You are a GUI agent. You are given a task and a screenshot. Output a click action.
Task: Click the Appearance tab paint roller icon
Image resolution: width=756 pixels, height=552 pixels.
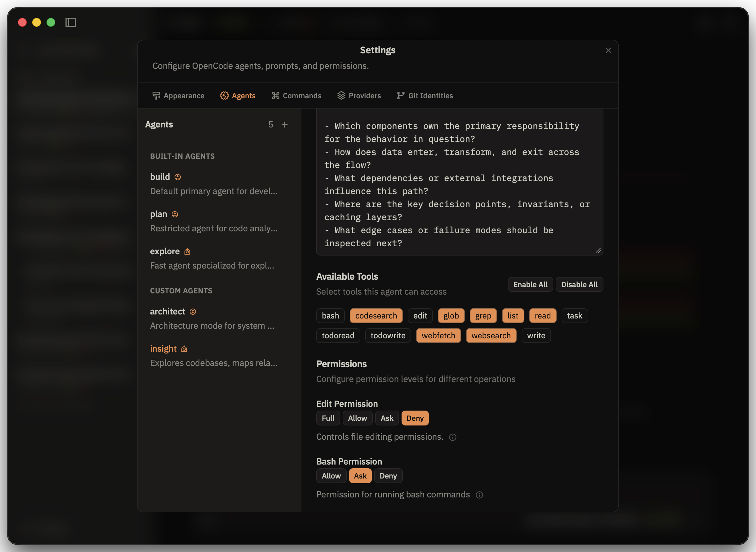point(156,96)
